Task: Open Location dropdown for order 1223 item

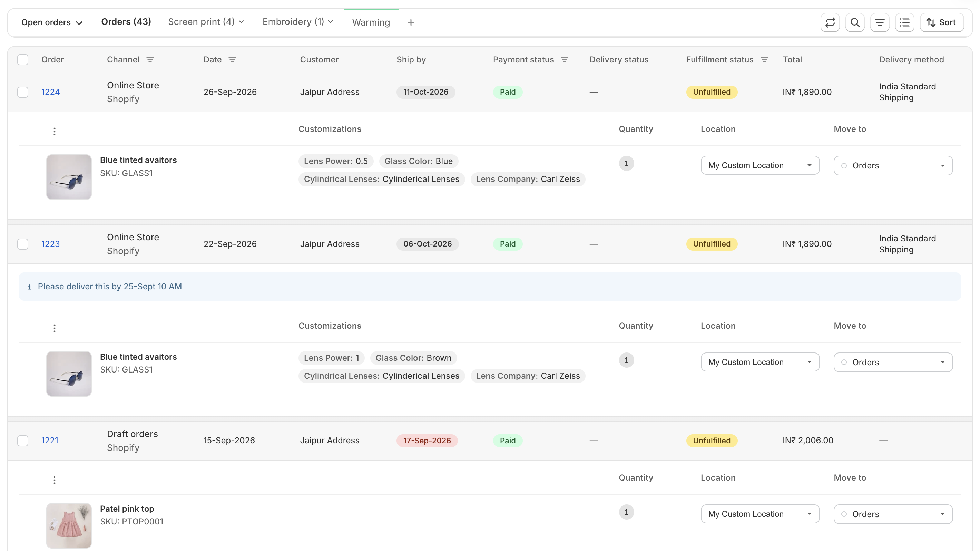Action: point(760,362)
